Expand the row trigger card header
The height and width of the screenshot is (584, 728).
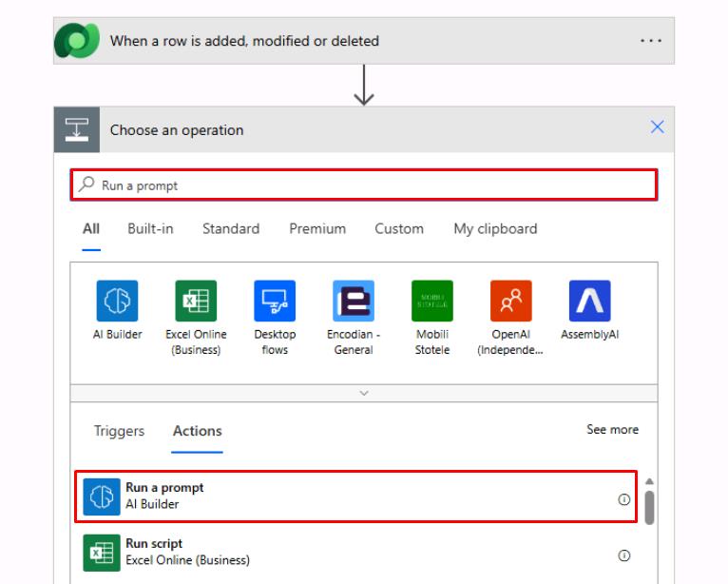click(x=364, y=41)
